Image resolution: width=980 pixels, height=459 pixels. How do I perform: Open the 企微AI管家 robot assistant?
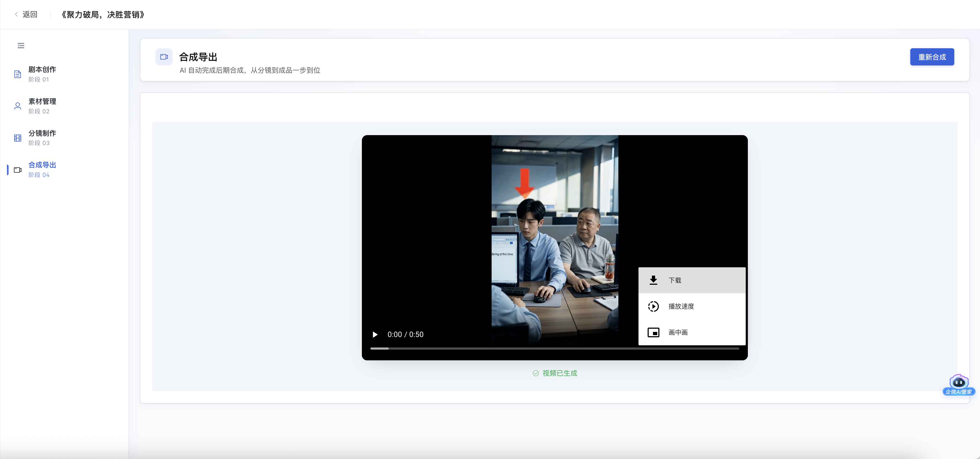(x=959, y=385)
